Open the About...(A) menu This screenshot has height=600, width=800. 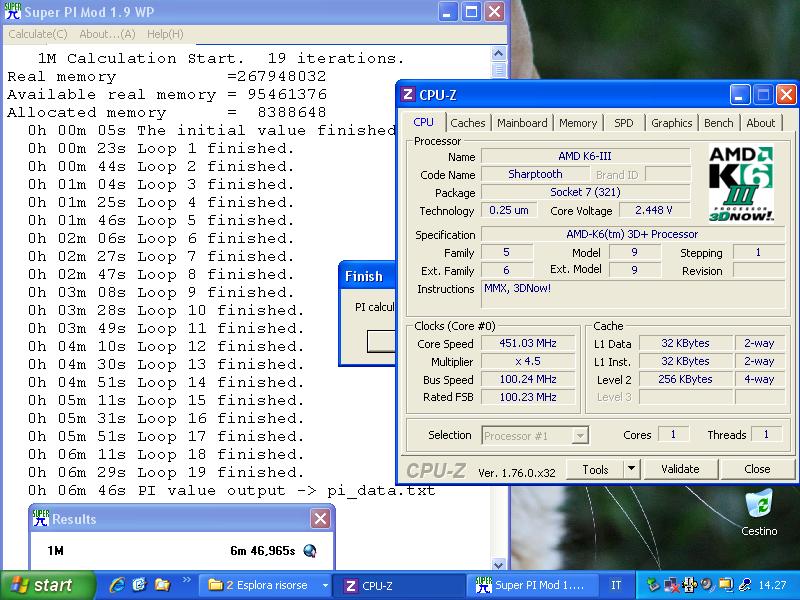[107, 34]
